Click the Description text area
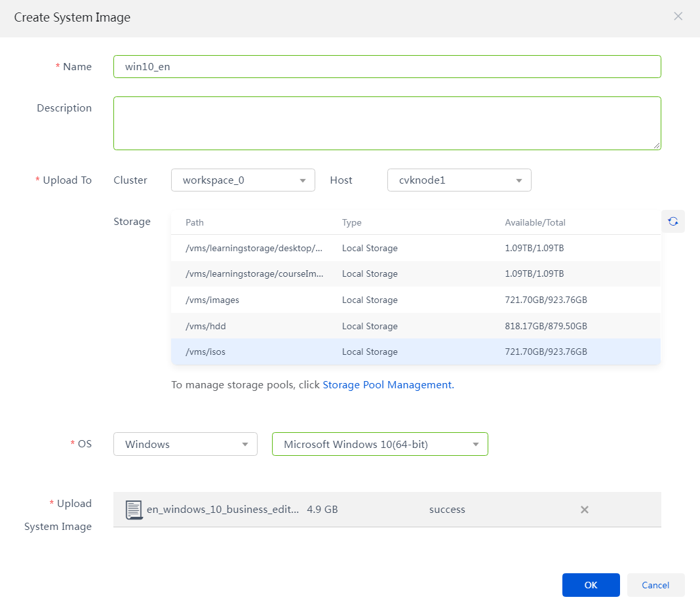 point(387,123)
